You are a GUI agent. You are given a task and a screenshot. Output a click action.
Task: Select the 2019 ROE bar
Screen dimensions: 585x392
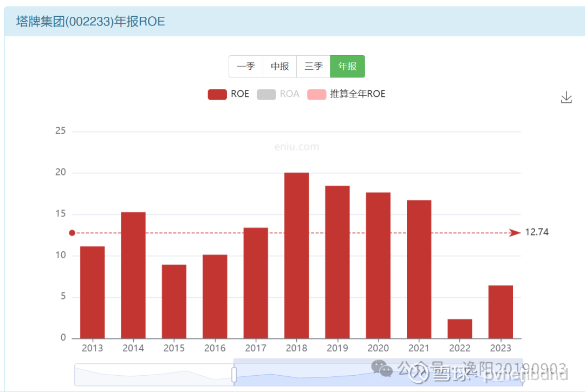coord(337,262)
